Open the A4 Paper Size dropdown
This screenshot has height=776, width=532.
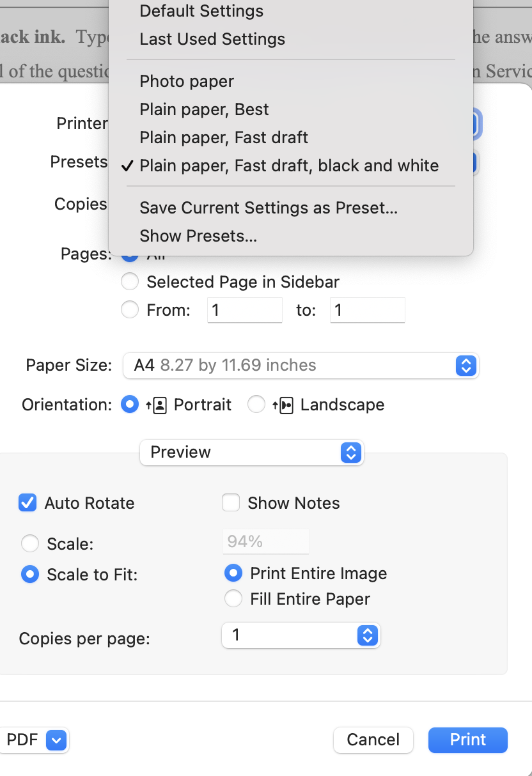click(x=300, y=366)
